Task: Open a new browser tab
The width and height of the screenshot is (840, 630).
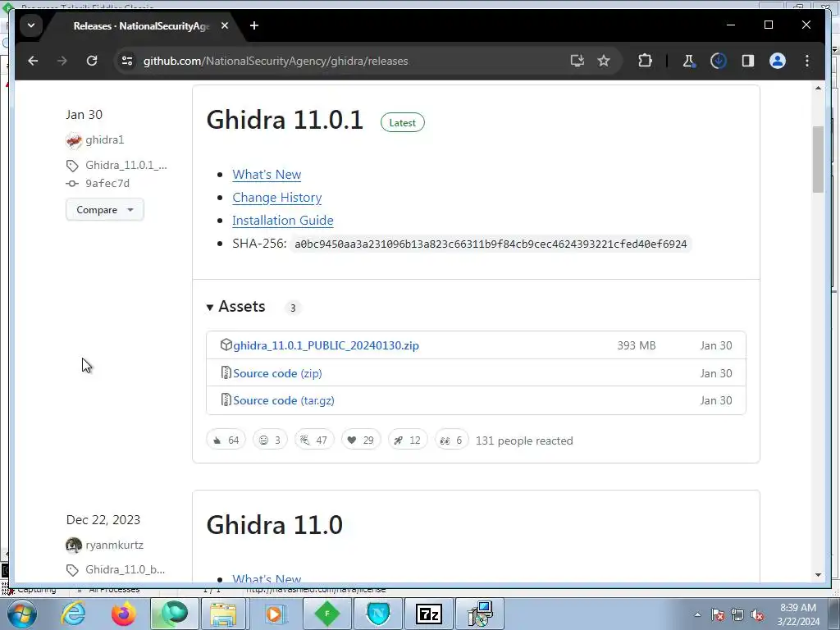Action: tap(254, 25)
